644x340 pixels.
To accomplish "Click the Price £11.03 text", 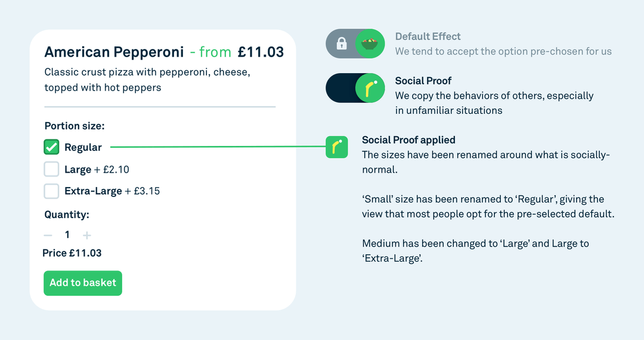I will coord(72,253).
